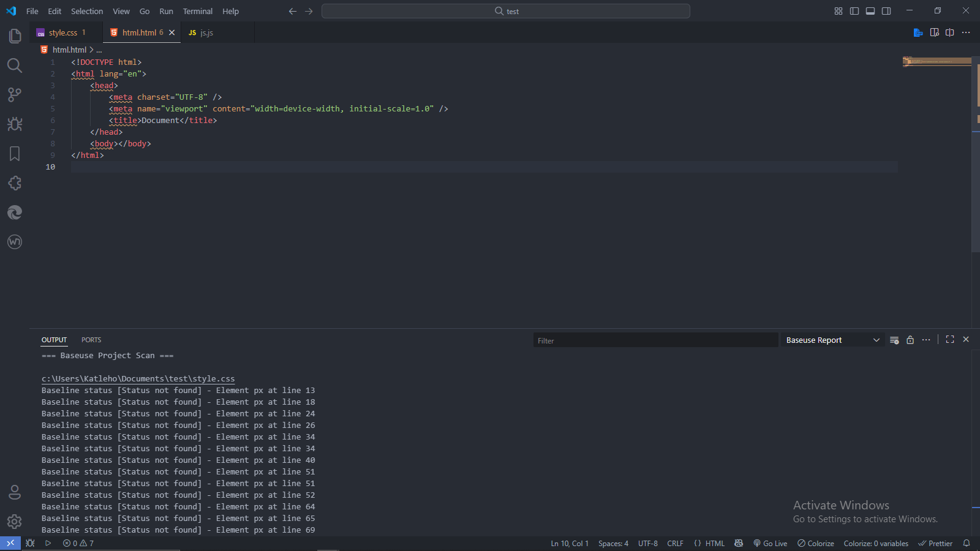Open problems list showing 0 errors 7 warnings
Image resolution: width=980 pixels, height=551 pixels.
tap(78, 543)
